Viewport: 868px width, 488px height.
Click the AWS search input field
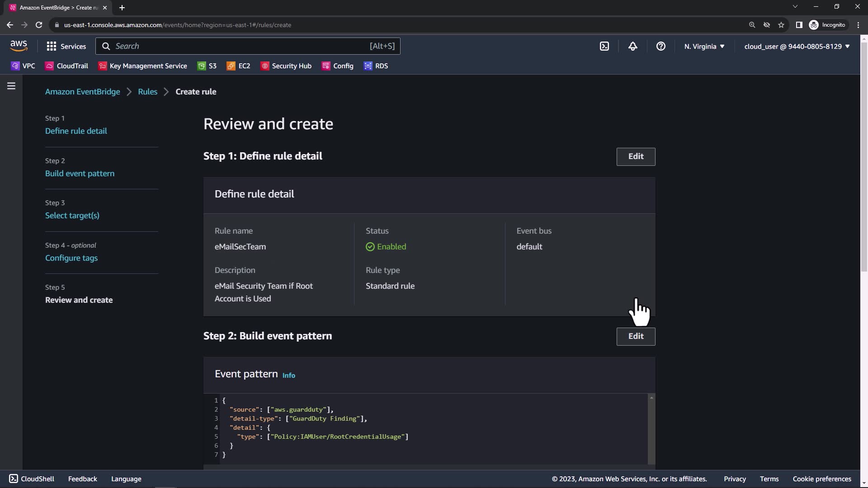[240, 46]
